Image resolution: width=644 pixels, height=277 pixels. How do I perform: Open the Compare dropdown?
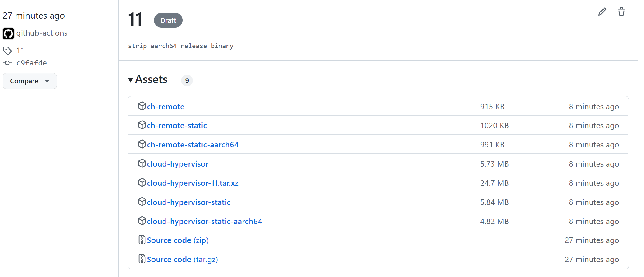click(30, 81)
